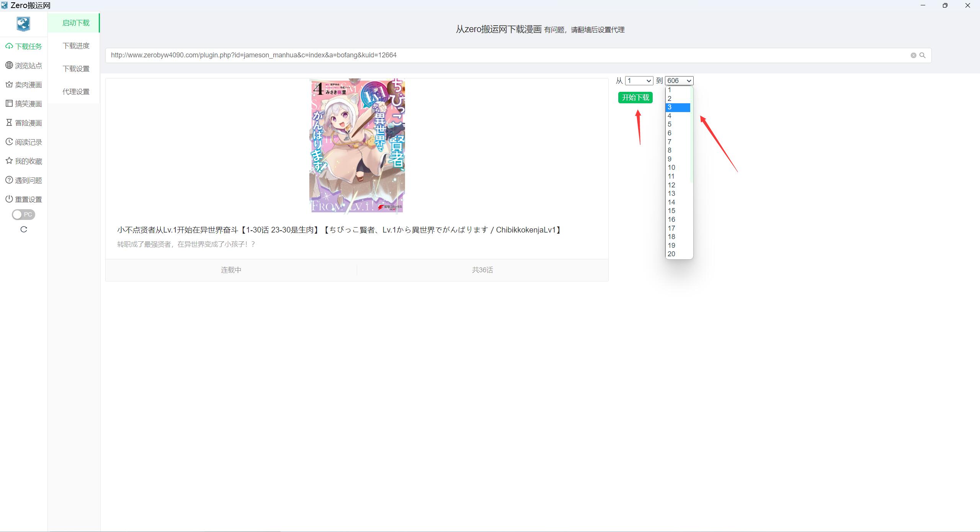980x532 pixels.
Task: Click the 搞笑漫画 layout icon
Action: (x=9, y=104)
